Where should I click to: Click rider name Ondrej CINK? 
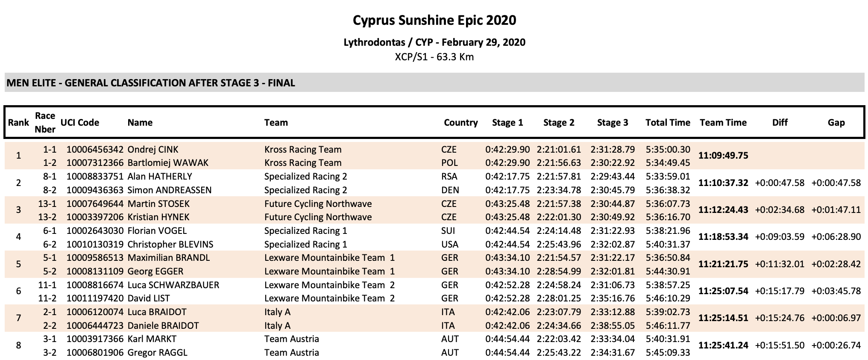point(153,150)
